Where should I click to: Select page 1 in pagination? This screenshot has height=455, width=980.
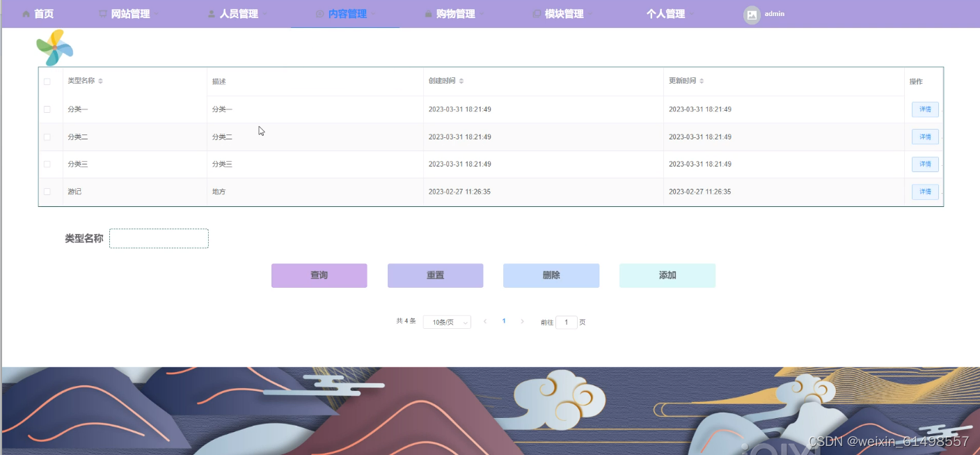tap(504, 321)
